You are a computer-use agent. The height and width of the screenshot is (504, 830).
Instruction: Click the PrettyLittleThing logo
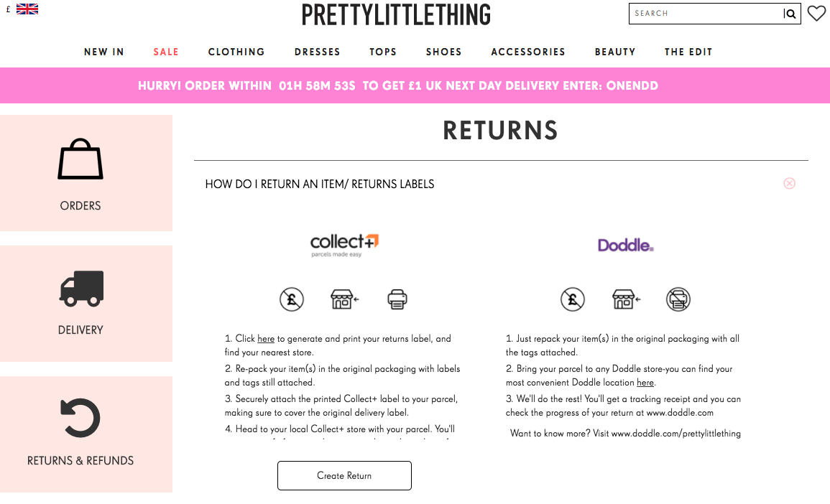point(396,15)
